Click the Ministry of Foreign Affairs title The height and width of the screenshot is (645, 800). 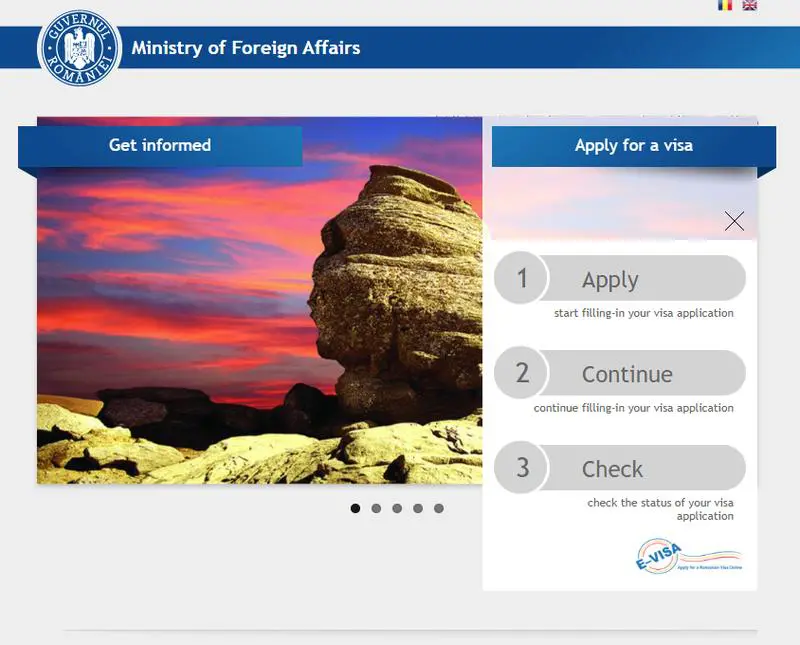tap(246, 48)
